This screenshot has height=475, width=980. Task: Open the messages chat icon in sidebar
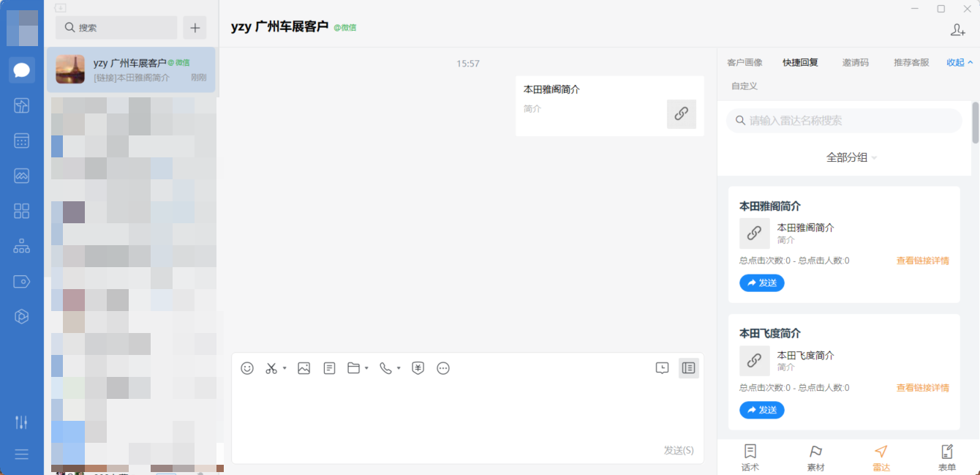tap(22, 70)
